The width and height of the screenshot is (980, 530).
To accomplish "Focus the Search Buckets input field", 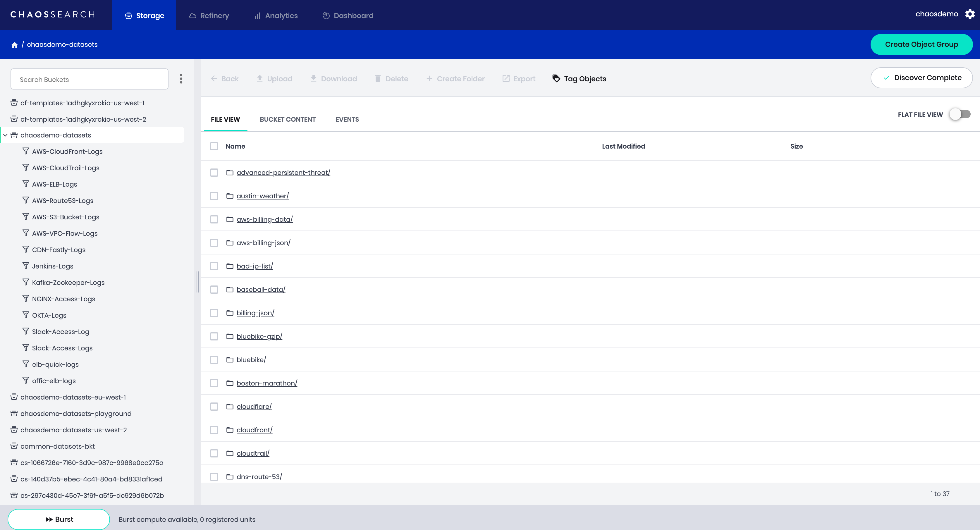I will click(90, 79).
